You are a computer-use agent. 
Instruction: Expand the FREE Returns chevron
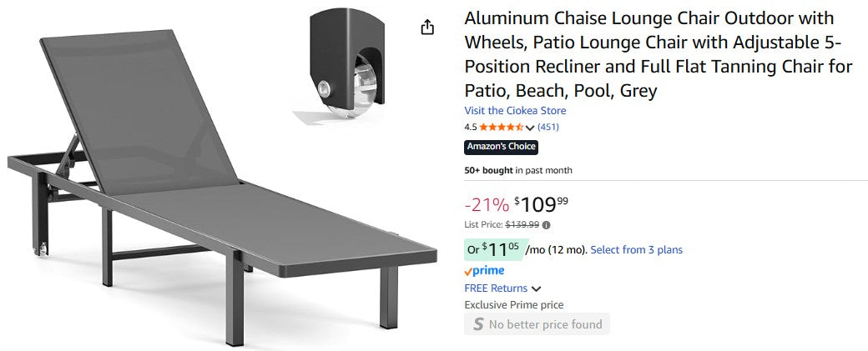click(536, 289)
